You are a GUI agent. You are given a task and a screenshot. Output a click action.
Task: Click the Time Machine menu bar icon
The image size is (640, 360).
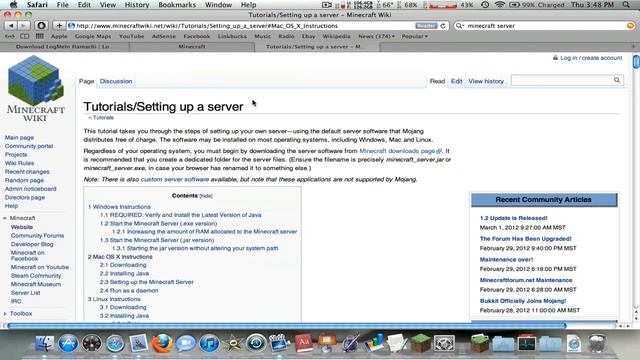pyautogui.click(x=485, y=5)
